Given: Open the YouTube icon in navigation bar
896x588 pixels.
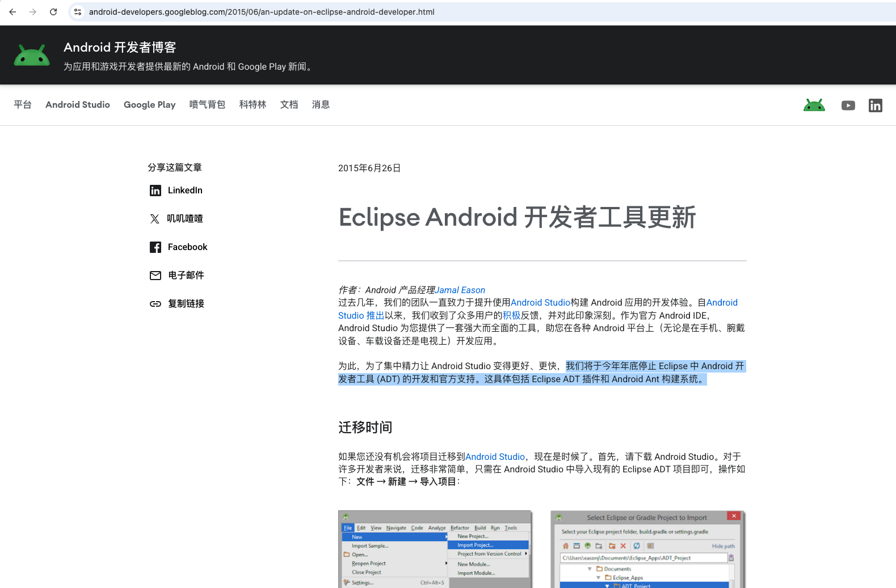Looking at the screenshot, I should tap(848, 105).
